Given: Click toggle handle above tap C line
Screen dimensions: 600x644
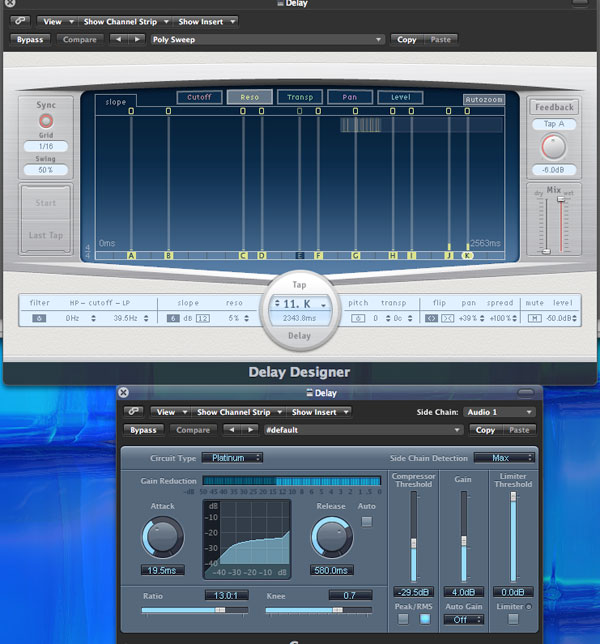Looking at the screenshot, I should click(243, 111).
